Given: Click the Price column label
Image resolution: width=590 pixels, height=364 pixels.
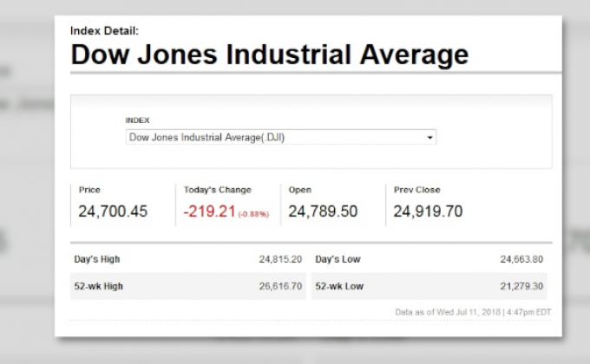Looking at the screenshot, I should click(x=89, y=190).
